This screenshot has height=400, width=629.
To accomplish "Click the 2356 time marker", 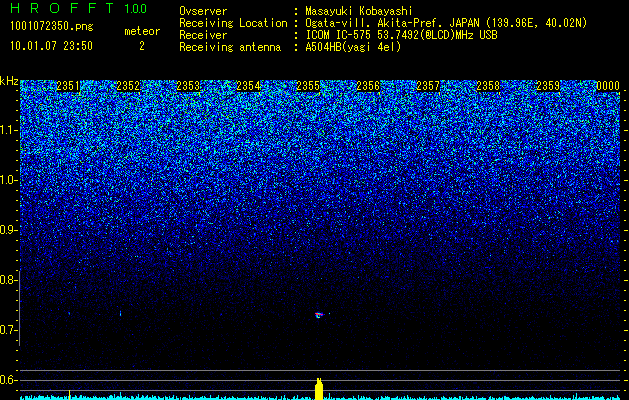I will point(368,86).
